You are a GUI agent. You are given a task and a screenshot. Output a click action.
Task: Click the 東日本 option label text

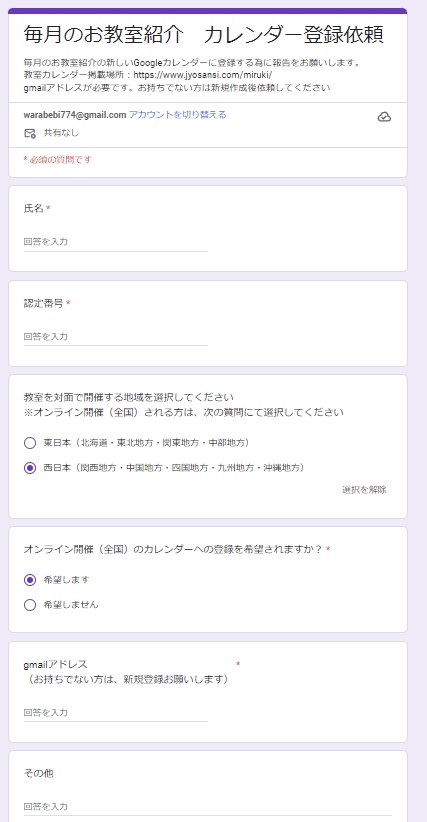(x=146, y=443)
